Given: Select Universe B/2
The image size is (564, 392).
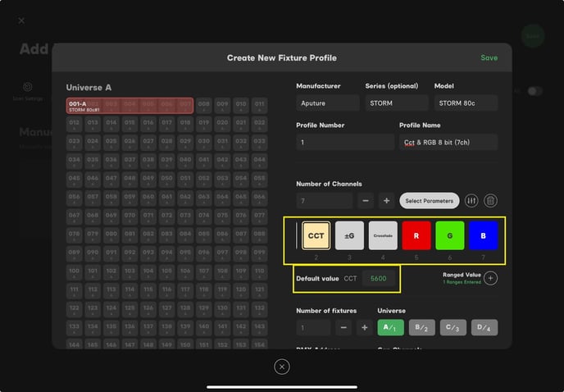Looking at the screenshot, I should tap(421, 327).
